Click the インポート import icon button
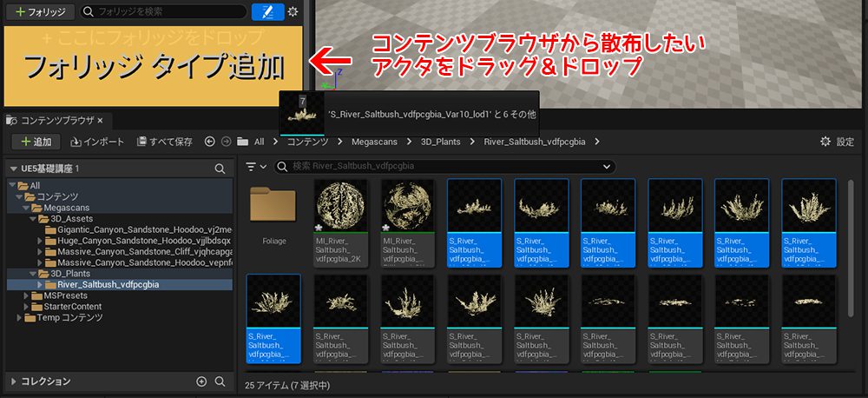Viewport: 868px width, 398px height. coord(96,142)
